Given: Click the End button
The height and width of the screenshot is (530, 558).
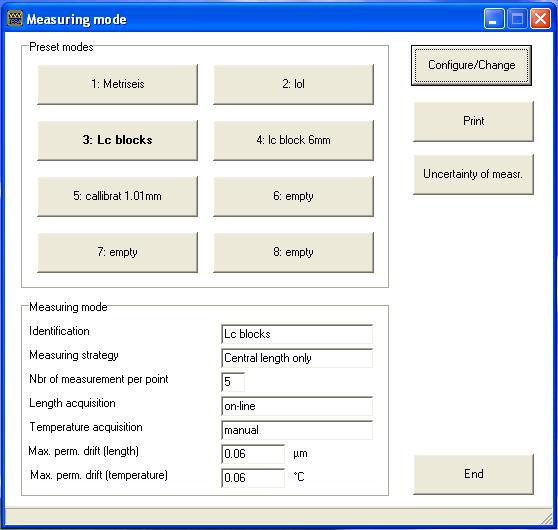Looking at the screenshot, I should click(x=474, y=474).
